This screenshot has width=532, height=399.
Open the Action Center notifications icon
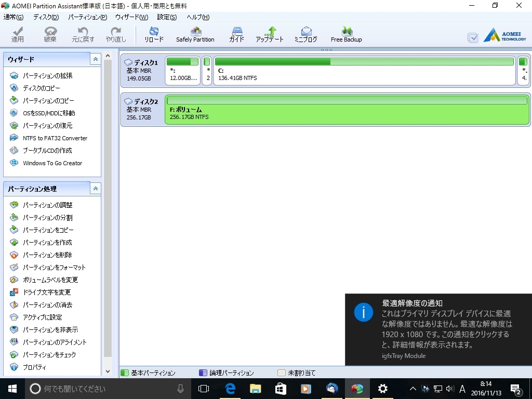tap(516, 389)
